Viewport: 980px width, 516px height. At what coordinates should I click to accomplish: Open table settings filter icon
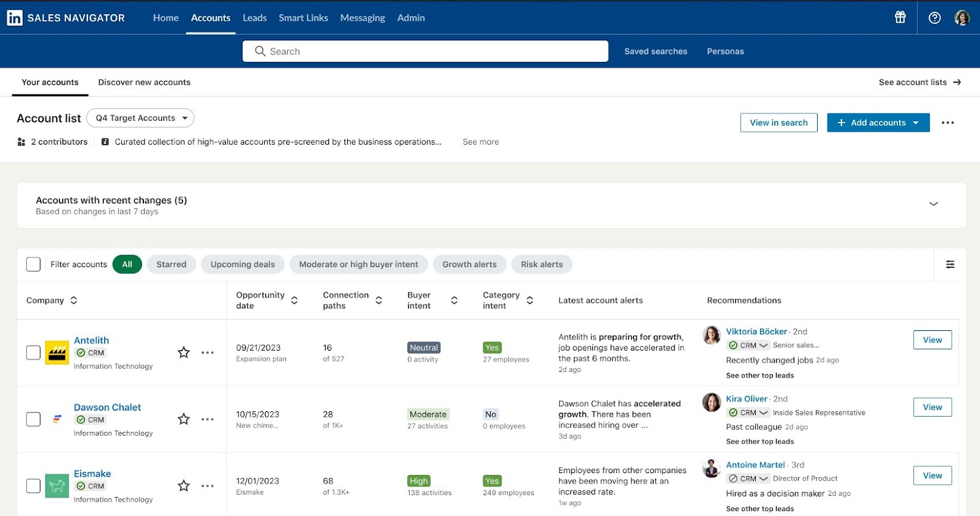click(x=950, y=264)
